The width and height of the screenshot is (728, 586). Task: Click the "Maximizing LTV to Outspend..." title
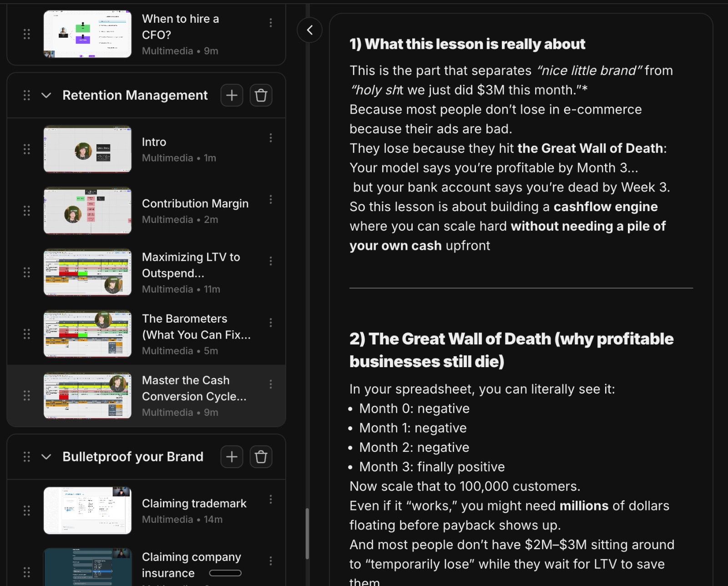pos(191,265)
